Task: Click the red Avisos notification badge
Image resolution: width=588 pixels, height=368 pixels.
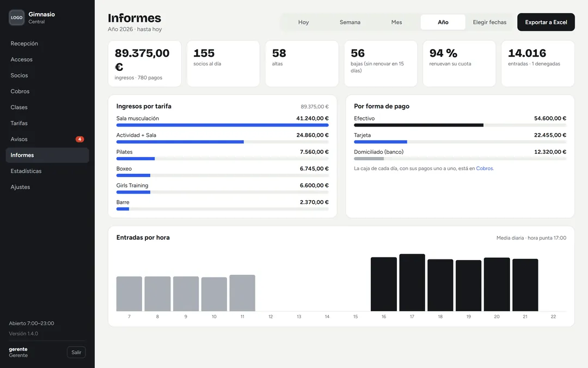Action: (79, 140)
